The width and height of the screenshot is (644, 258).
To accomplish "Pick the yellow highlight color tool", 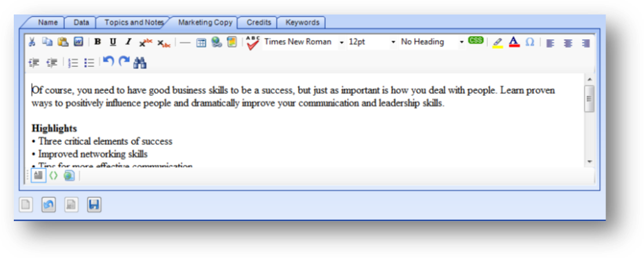I will click(498, 42).
